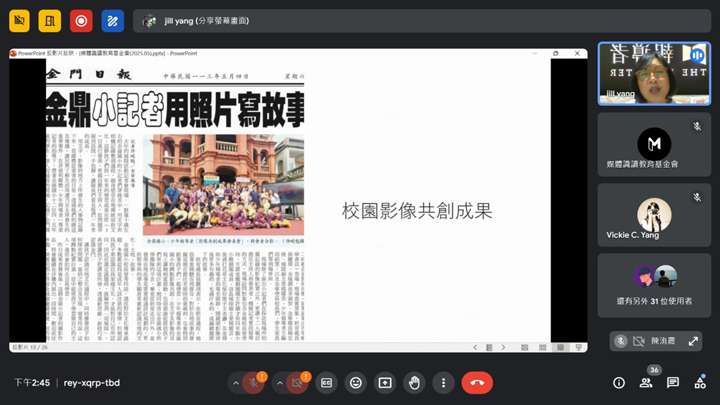
Task: Click the M avatar of 媒體識讀教育基金會
Action: click(654, 144)
